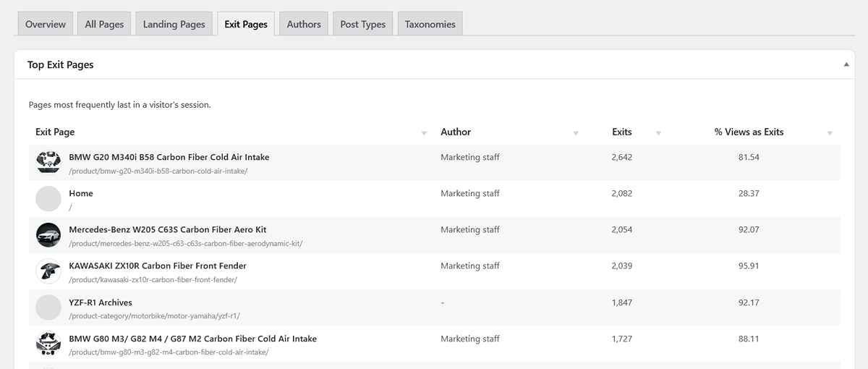Click the 92.07 percent value
868x369 pixels.
tap(749, 229)
